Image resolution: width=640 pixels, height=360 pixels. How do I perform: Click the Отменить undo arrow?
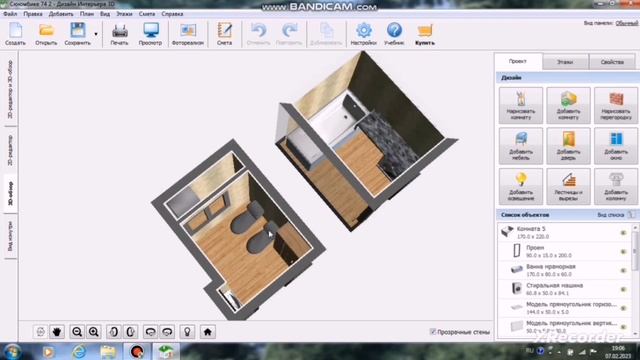point(258,34)
